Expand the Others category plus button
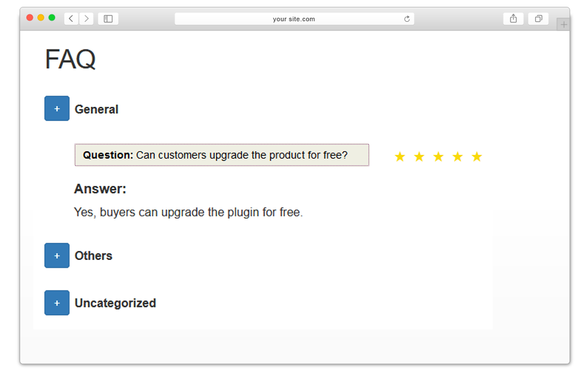The height and width of the screenshot is (369, 588). point(57,255)
